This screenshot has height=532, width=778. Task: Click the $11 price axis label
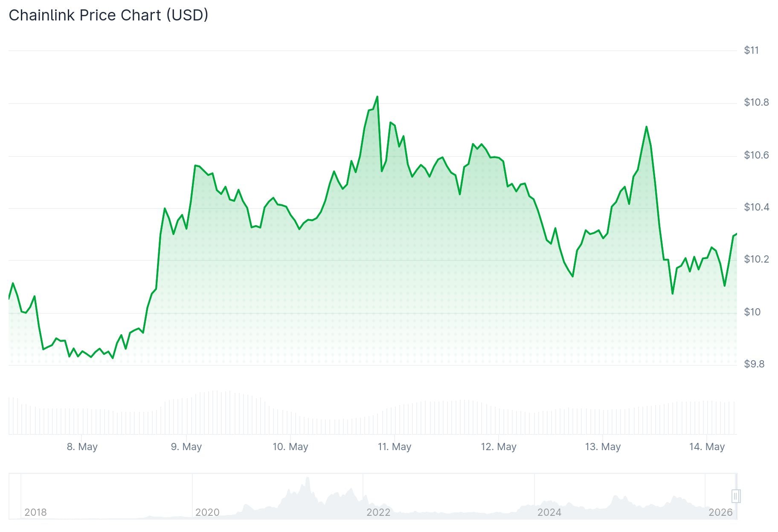pyautogui.click(x=752, y=50)
